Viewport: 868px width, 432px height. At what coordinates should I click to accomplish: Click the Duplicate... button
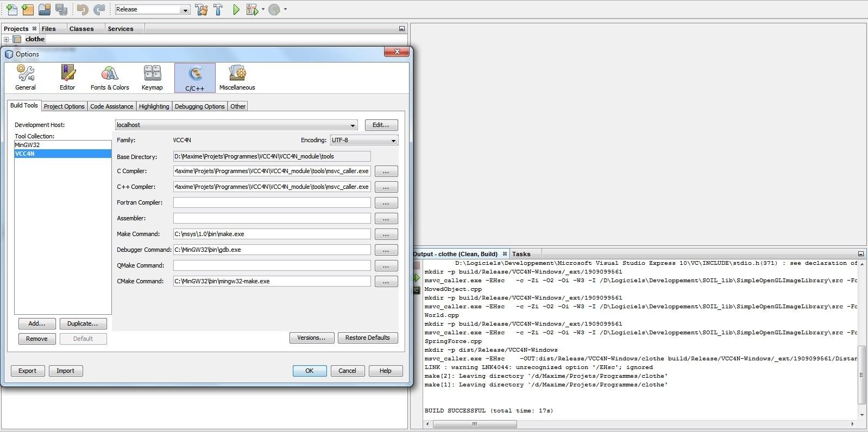coord(83,323)
